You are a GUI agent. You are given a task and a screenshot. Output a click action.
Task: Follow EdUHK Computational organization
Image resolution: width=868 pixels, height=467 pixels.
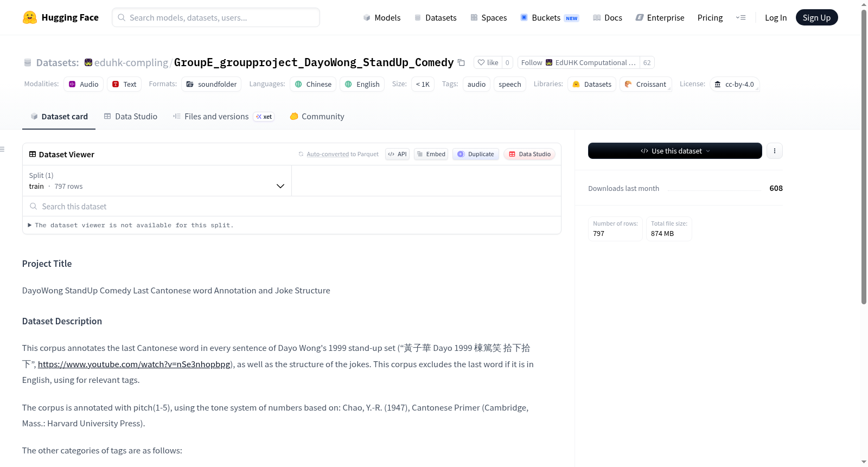[578, 62]
